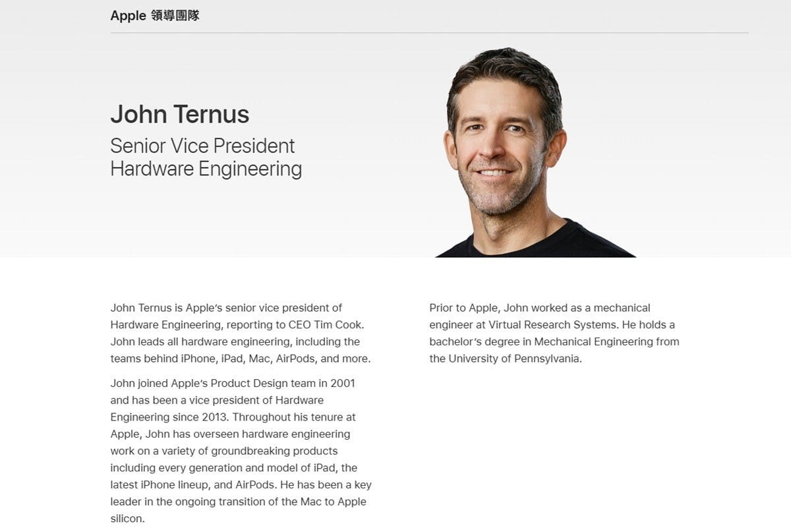Click John Ternus portrait photo
The width and height of the screenshot is (791, 532).
(535, 152)
